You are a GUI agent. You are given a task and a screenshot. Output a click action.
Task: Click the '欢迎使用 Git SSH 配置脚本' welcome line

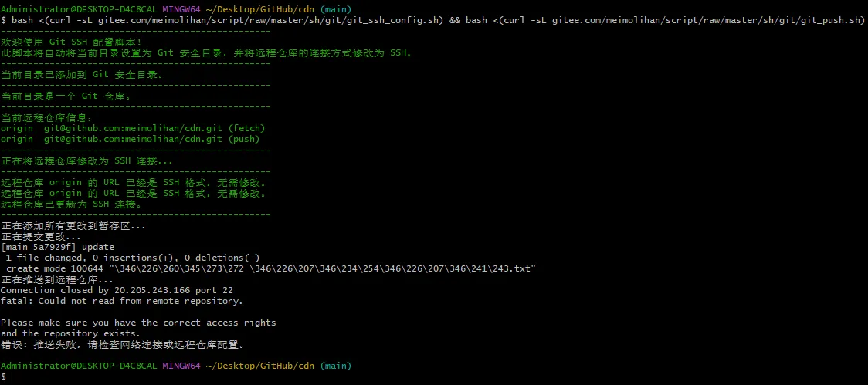coord(71,42)
